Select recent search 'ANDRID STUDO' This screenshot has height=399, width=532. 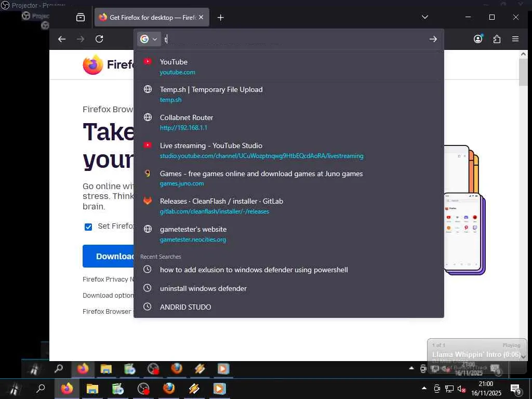coord(289,307)
